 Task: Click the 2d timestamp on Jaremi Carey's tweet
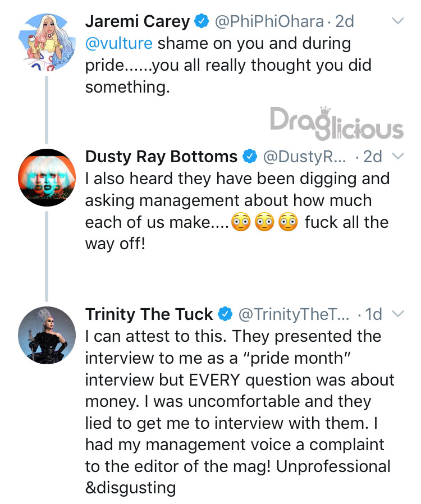click(345, 21)
